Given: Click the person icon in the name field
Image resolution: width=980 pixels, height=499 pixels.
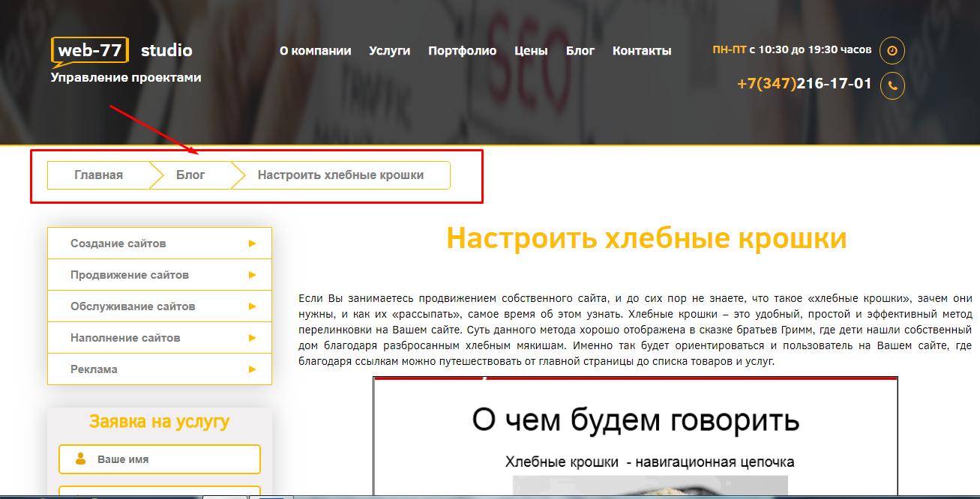Looking at the screenshot, I should 80,459.
